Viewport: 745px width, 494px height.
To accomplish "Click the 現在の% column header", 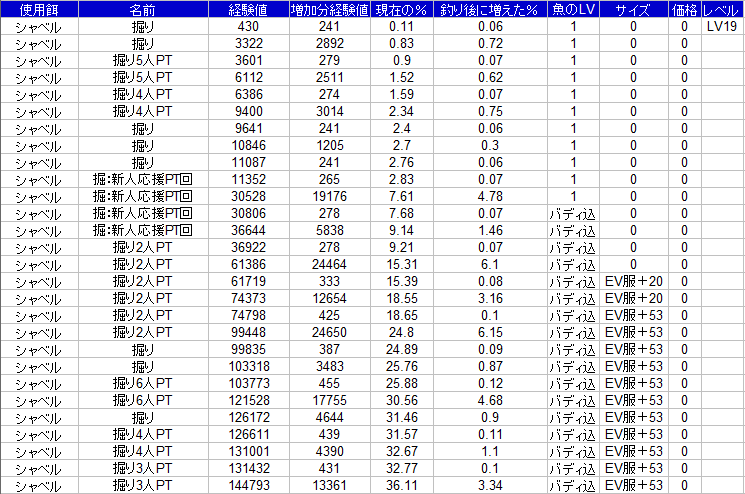I will coord(400,9).
